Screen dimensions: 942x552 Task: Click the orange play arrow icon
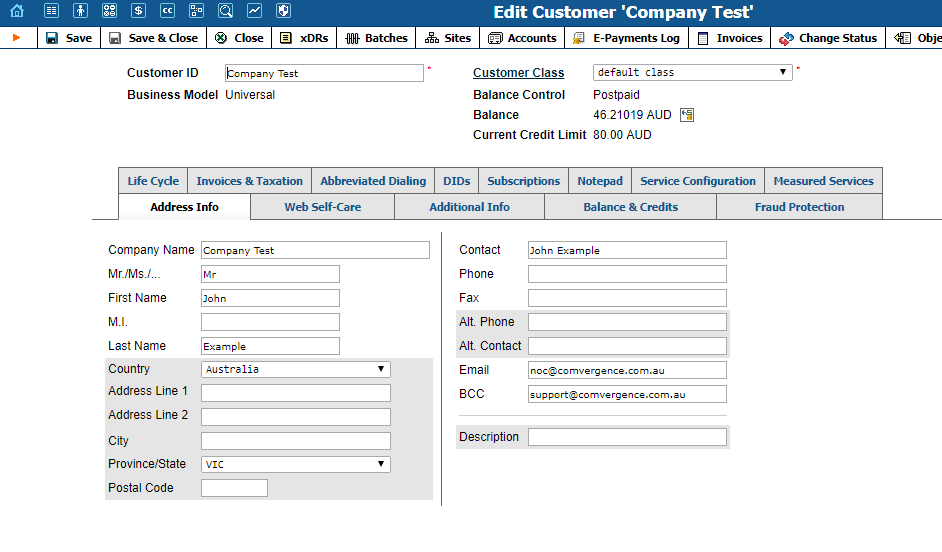point(17,38)
